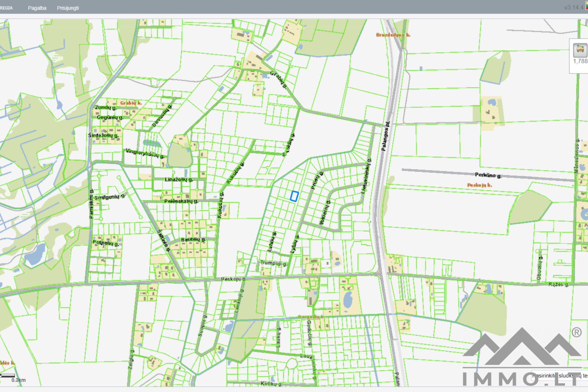Click the Vokiečių g. street label
Image resolution: width=588 pixels, height=392 pixels.
point(325,213)
